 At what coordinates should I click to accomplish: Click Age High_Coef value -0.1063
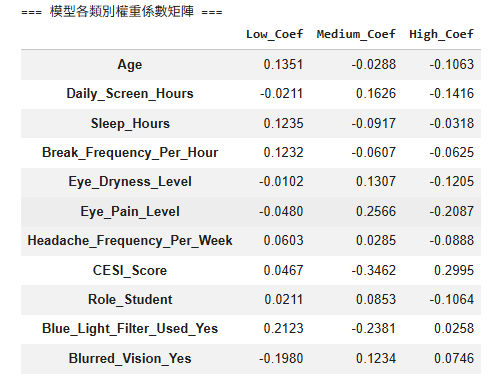coord(452,64)
